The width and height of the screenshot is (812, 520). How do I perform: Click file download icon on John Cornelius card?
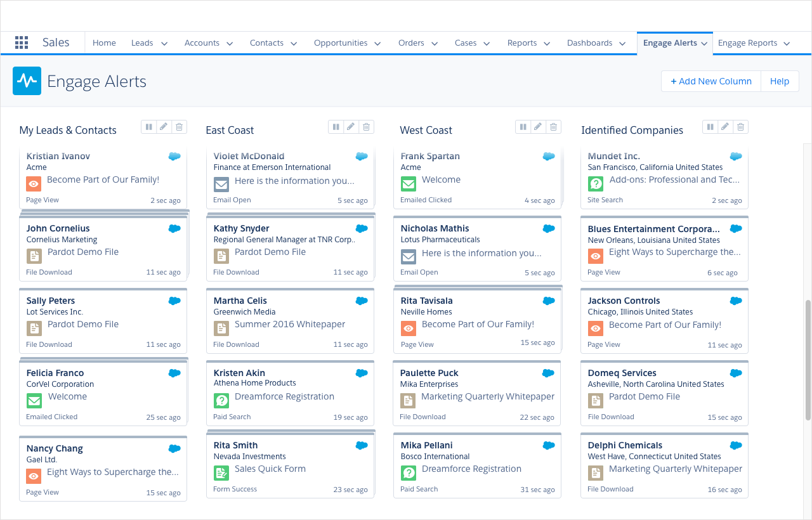click(34, 256)
